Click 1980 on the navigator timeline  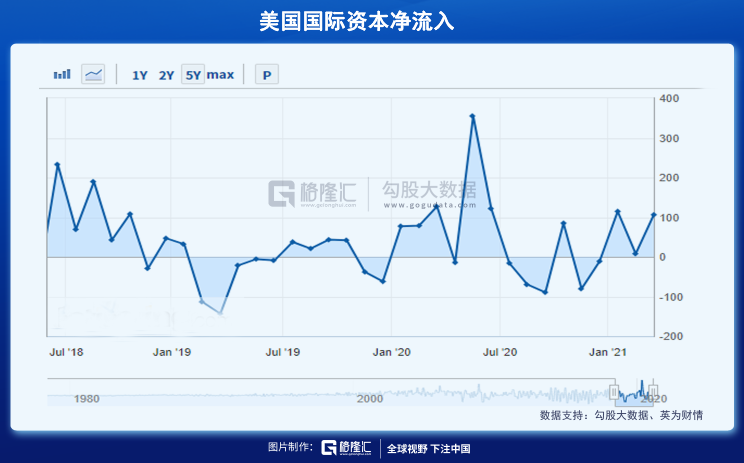point(86,398)
